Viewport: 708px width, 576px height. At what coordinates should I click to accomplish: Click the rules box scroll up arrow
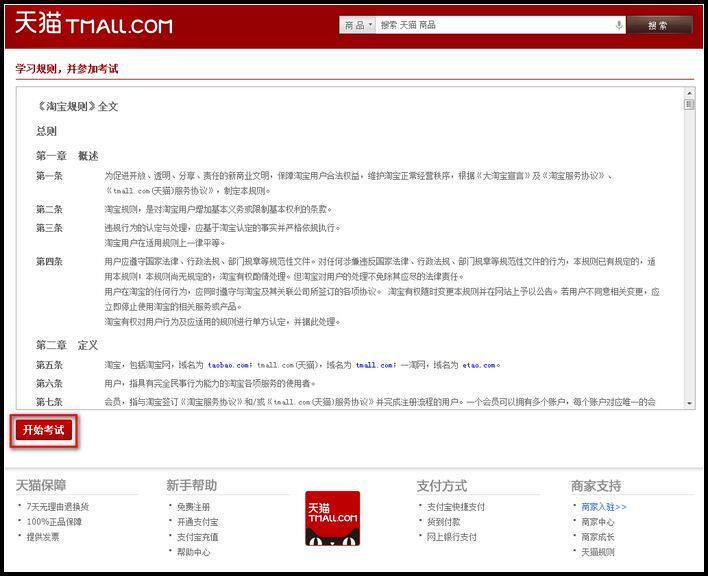coord(689,93)
